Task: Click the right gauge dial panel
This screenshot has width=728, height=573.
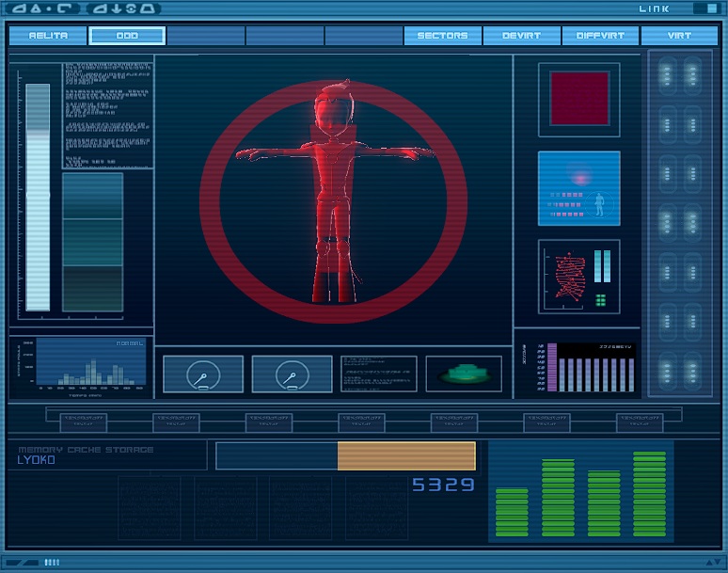Action: point(292,374)
